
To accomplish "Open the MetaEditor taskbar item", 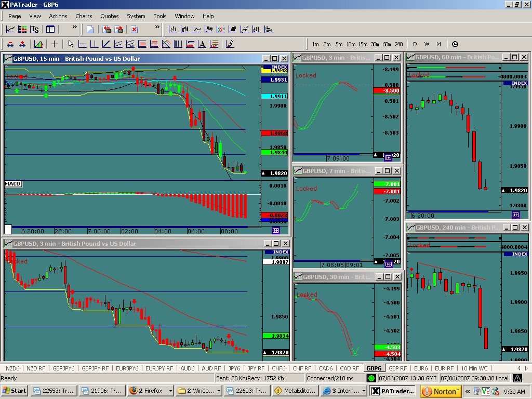I will [x=296, y=391].
